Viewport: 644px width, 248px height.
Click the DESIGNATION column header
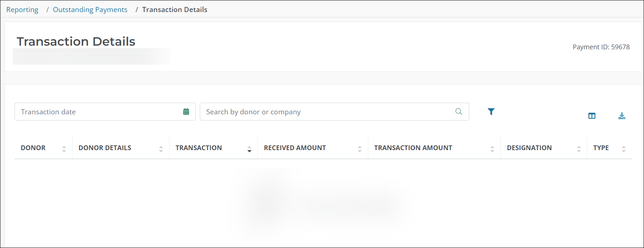tap(529, 148)
